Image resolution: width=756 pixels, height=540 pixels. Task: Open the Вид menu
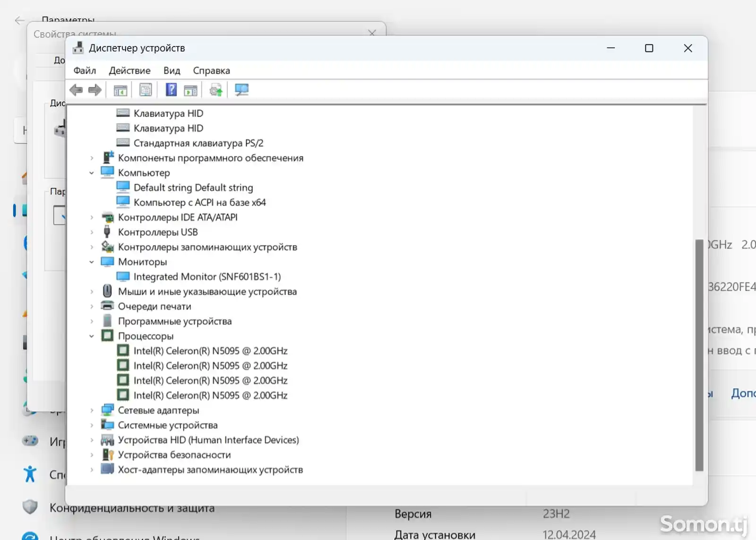click(x=172, y=70)
